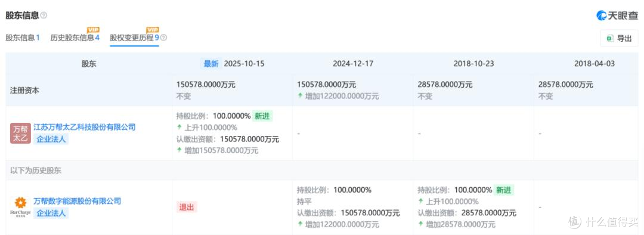Image resolution: width=644 pixels, height=235 pixels.
Task: Select the 股权变更历程 9 tab
Action: 134,38
